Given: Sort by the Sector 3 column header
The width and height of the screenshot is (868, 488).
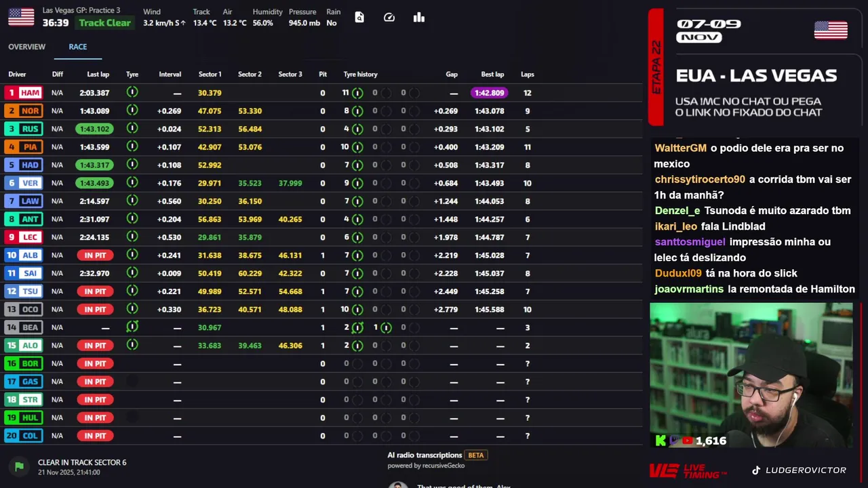Looking at the screenshot, I should coord(290,75).
